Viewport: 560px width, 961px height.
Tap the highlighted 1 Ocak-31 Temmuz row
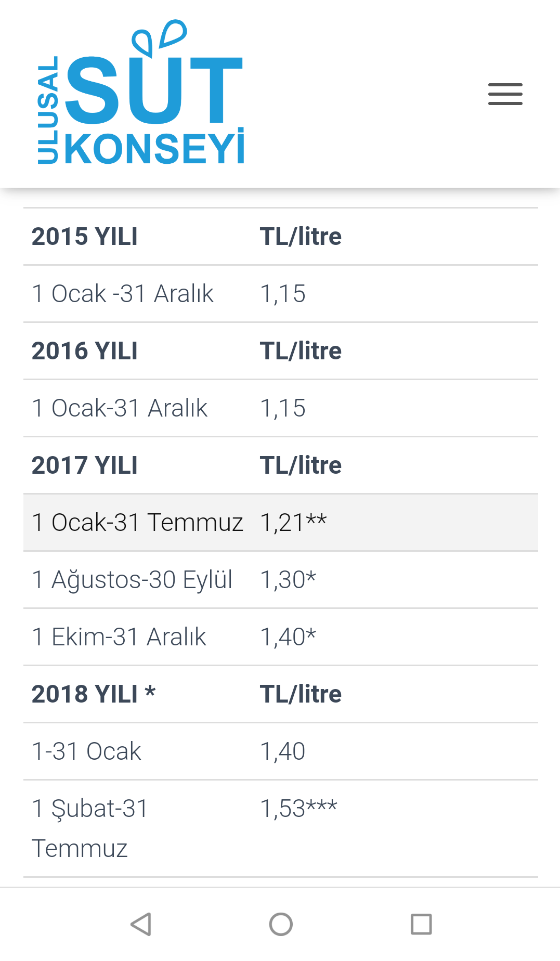click(x=281, y=523)
